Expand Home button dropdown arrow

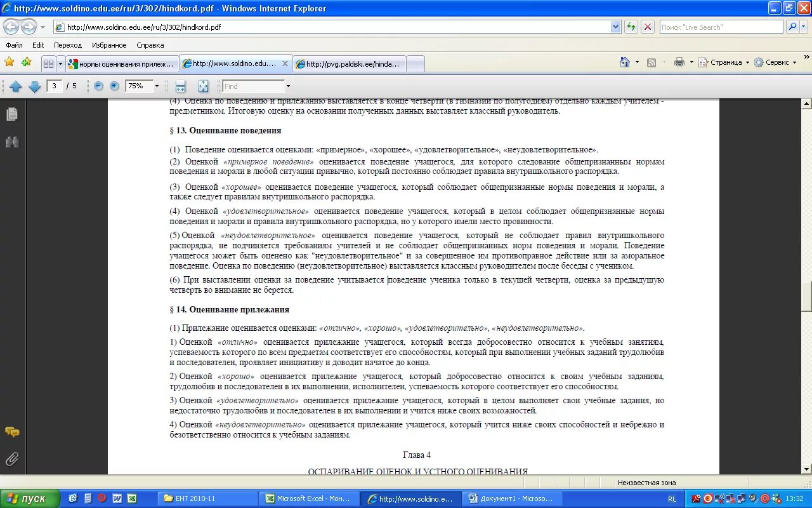pyautogui.click(x=637, y=62)
